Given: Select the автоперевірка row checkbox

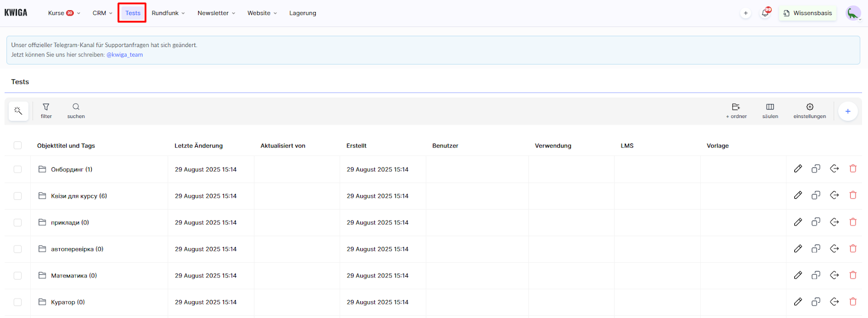Looking at the screenshot, I should (x=18, y=249).
